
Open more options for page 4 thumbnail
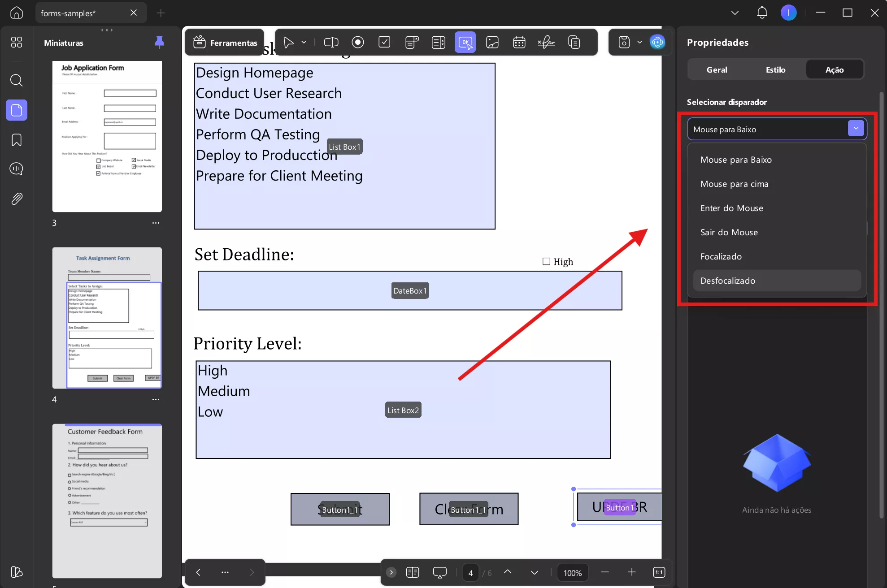[x=156, y=399]
